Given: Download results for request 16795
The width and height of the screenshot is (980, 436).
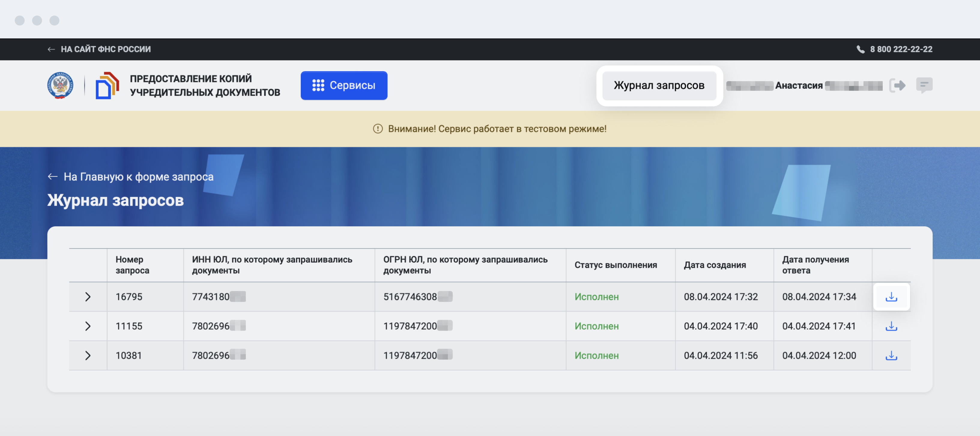Looking at the screenshot, I should 891,297.
